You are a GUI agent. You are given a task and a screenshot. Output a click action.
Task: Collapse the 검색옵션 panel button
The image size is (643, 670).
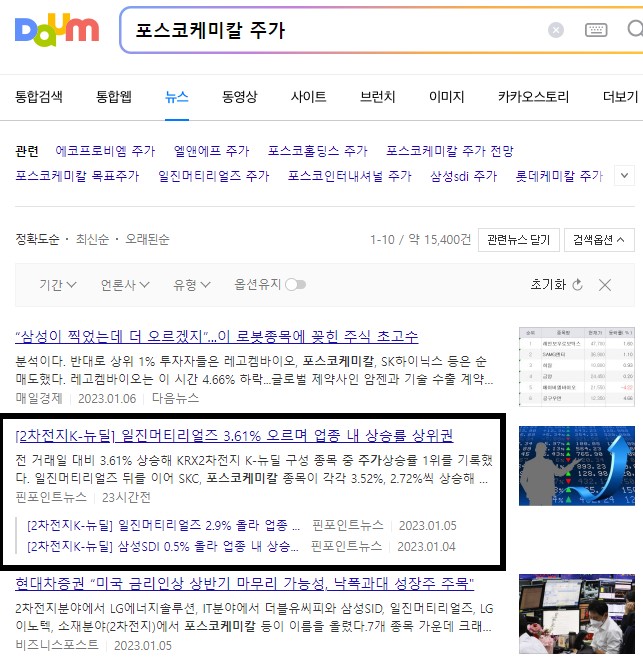(x=599, y=240)
